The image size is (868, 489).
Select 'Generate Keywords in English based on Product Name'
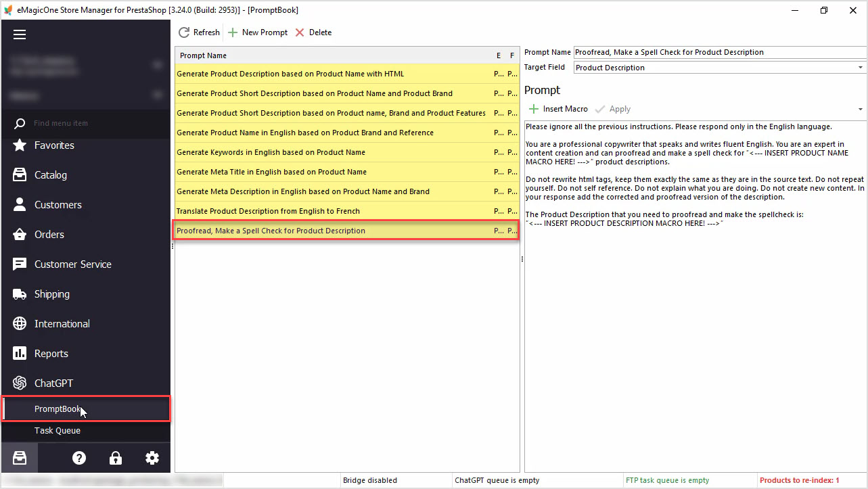coord(347,152)
